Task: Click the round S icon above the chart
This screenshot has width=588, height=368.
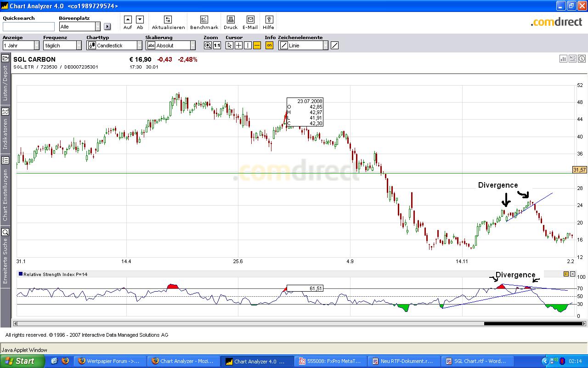Action: (582, 58)
